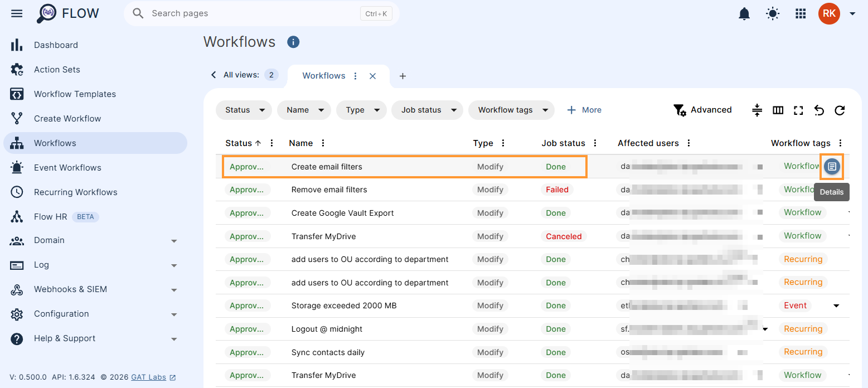
Task: Expand the account dropdown arrow beside RK
Action: point(852,14)
